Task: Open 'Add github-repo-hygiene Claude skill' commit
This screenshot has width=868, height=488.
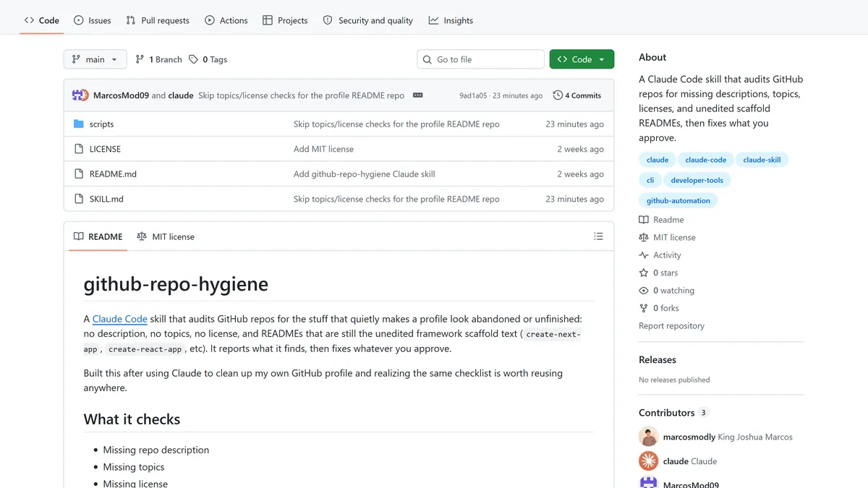Action: 365,174
